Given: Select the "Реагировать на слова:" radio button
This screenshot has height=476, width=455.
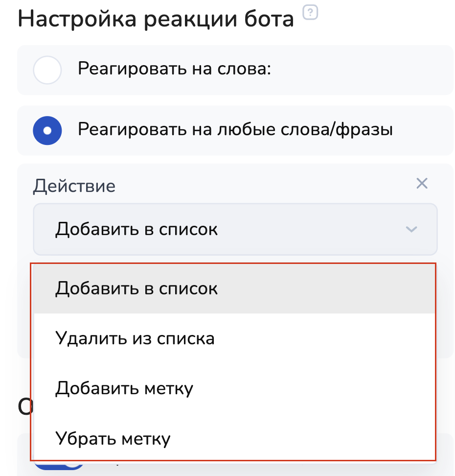Looking at the screenshot, I should (x=47, y=70).
